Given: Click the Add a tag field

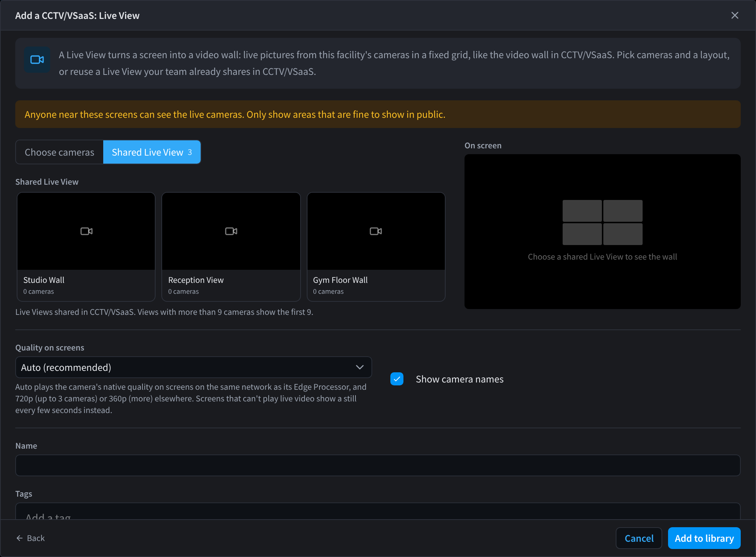Looking at the screenshot, I should point(378,511).
